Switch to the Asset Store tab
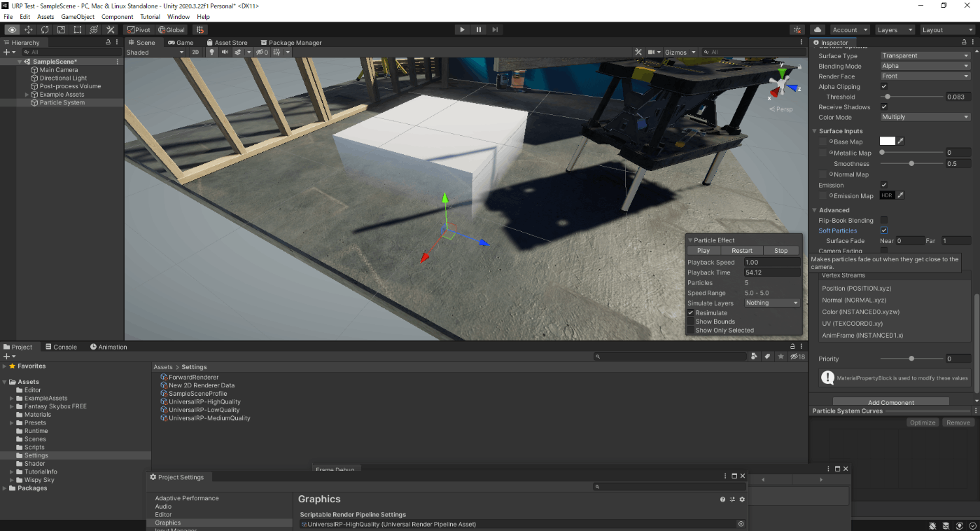Image resolution: width=980 pixels, height=531 pixels. click(226, 43)
